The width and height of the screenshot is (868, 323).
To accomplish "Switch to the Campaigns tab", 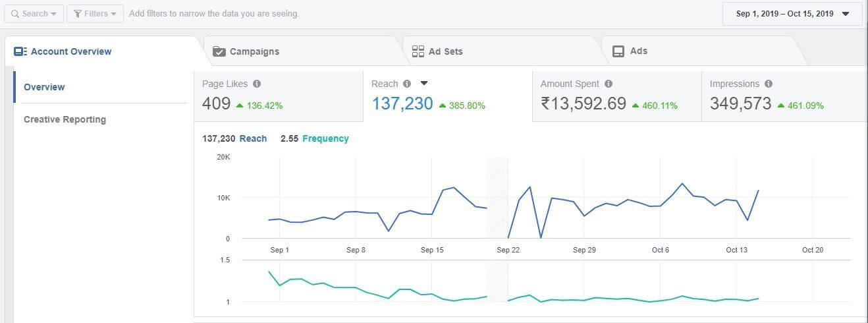I will 303,51.
